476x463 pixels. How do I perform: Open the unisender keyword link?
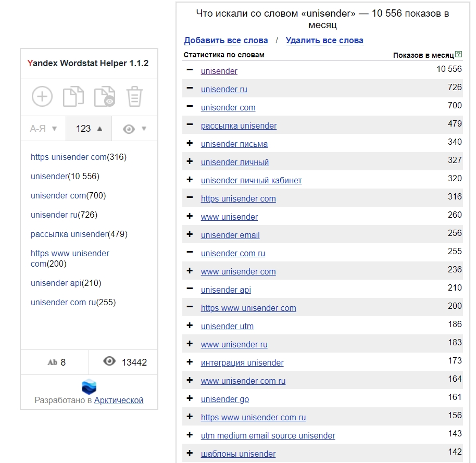pyautogui.click(x=219, y=71)
